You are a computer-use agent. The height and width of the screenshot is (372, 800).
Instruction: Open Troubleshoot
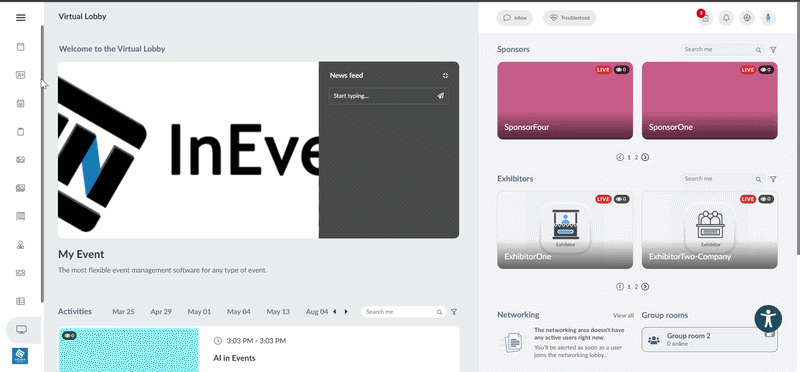(x=569, y=18)
